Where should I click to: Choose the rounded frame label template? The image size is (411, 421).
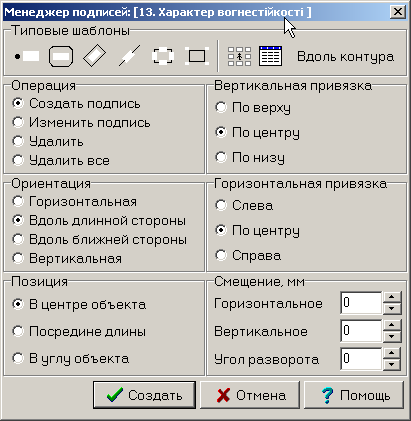tap(61, 56)
